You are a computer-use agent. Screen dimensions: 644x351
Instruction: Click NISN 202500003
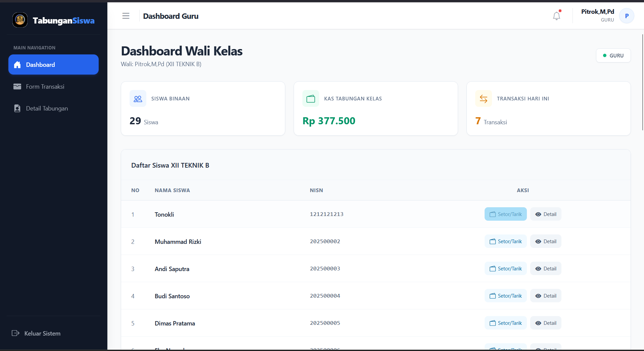click(325, 268)
